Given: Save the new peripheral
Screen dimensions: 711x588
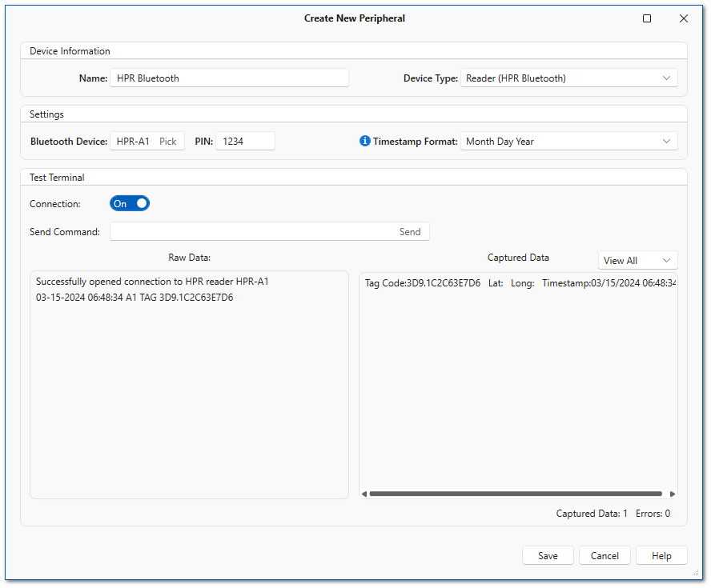Looking at the screenshot, I should [x=548, y=556].
